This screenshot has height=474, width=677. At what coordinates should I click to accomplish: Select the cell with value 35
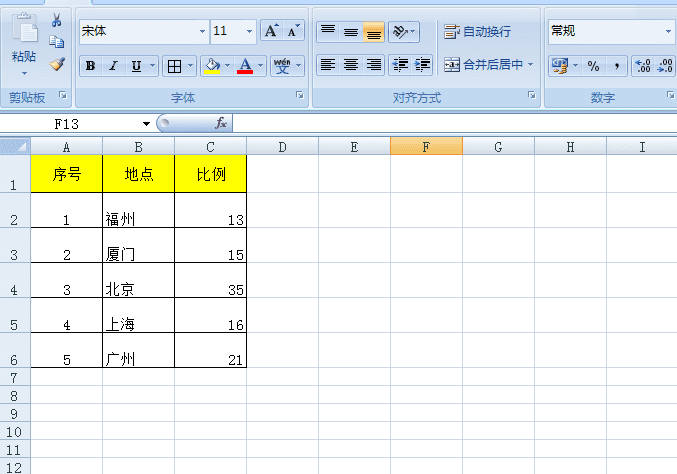pyautogui.click(x=211, y=280)
